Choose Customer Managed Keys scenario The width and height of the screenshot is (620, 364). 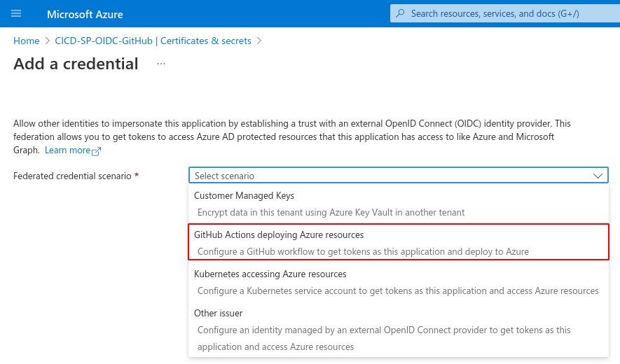coord(399,204)
